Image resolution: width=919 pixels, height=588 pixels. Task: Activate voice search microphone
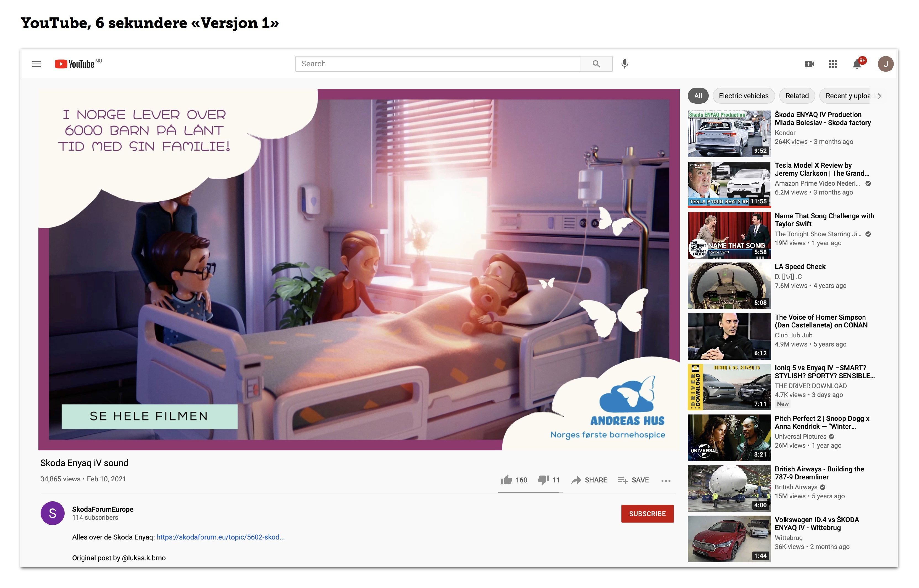point(625,64)
